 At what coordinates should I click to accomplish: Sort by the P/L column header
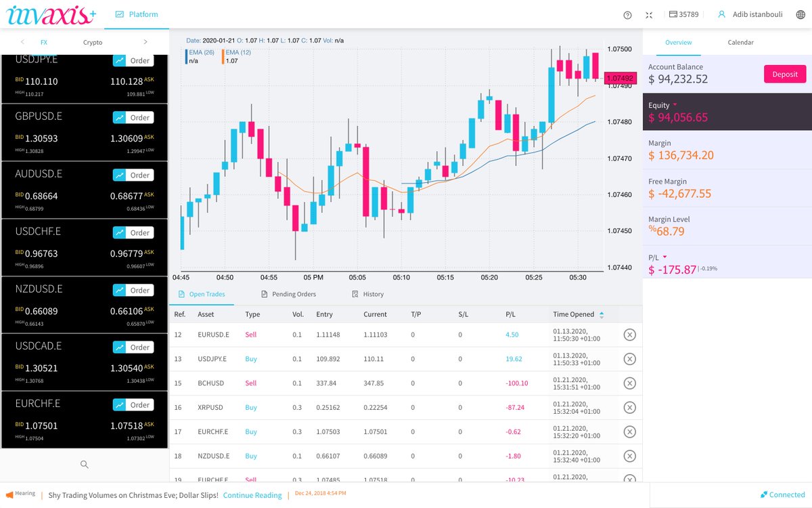[x=511, y=314]
